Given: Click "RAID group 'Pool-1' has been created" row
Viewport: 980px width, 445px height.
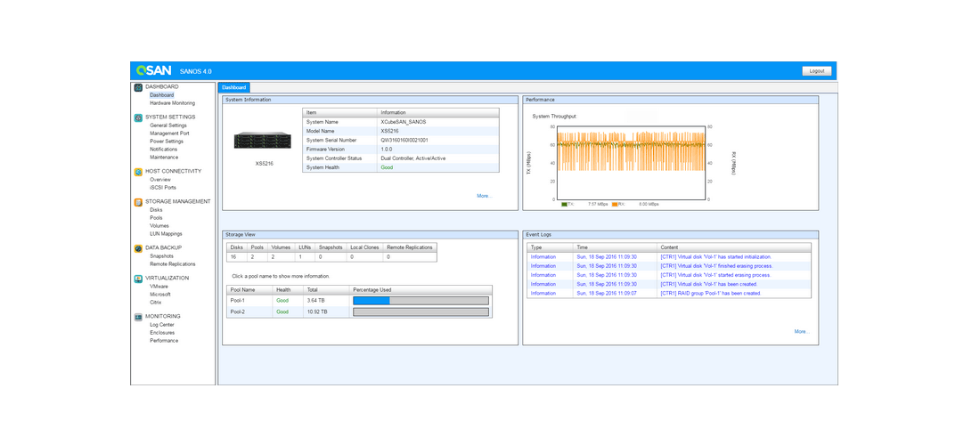Looking at the screenshot, I should pyautogui.click(x=669, y=293).
